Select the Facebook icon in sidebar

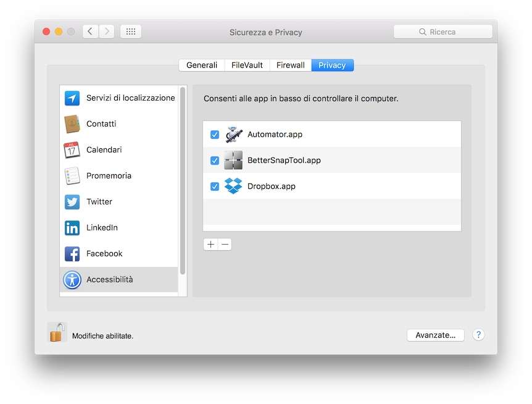point(72,254)
